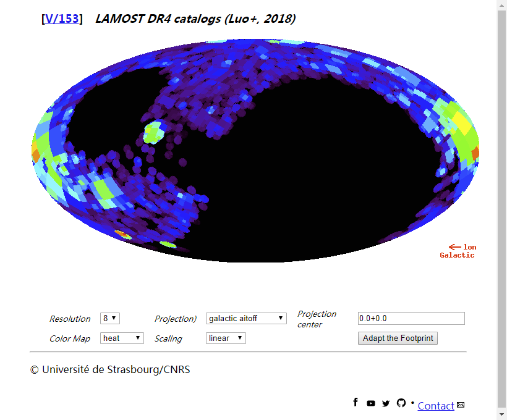Follow the V/153 catalog link

click(x=62, y=19)
